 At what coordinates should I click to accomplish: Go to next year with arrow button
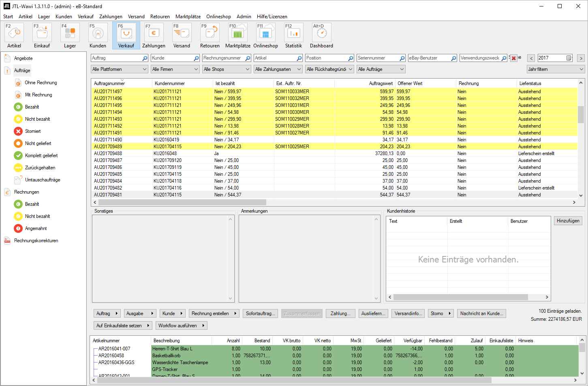[581, 58]
